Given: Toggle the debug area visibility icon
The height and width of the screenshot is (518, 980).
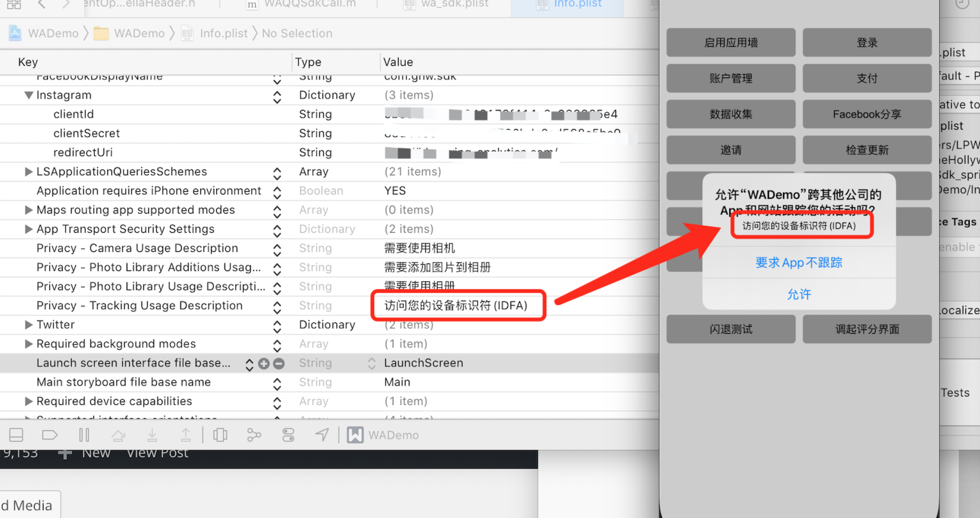Looking at the screenshot, I should tap(16, 435).
